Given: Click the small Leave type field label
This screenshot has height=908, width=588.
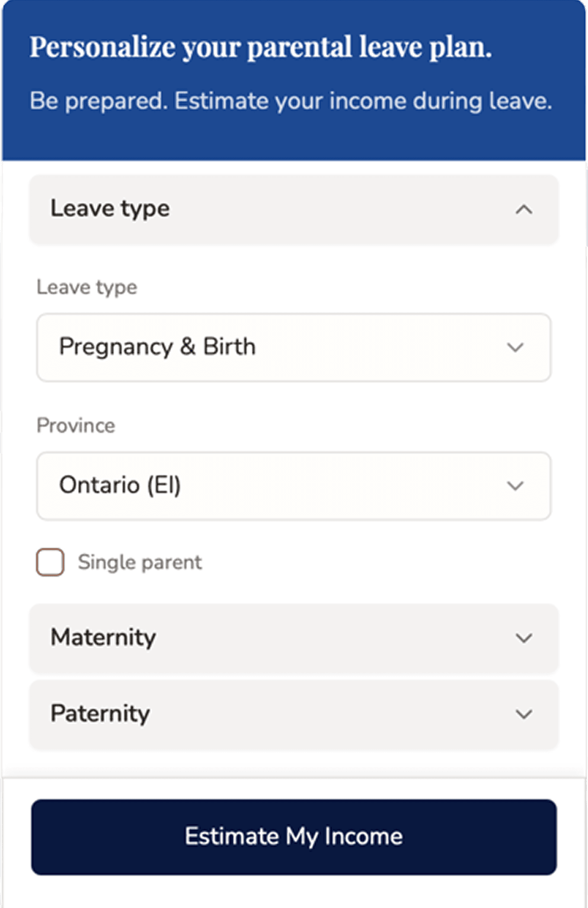Looking at the screenshot, I should pyautogui.click(x=87, y=288).
